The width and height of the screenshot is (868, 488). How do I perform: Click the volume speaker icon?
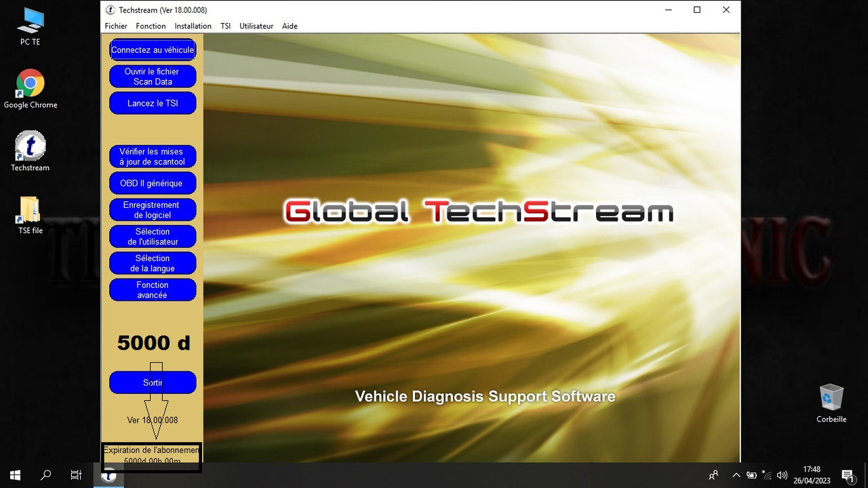[x=782, y=475]
